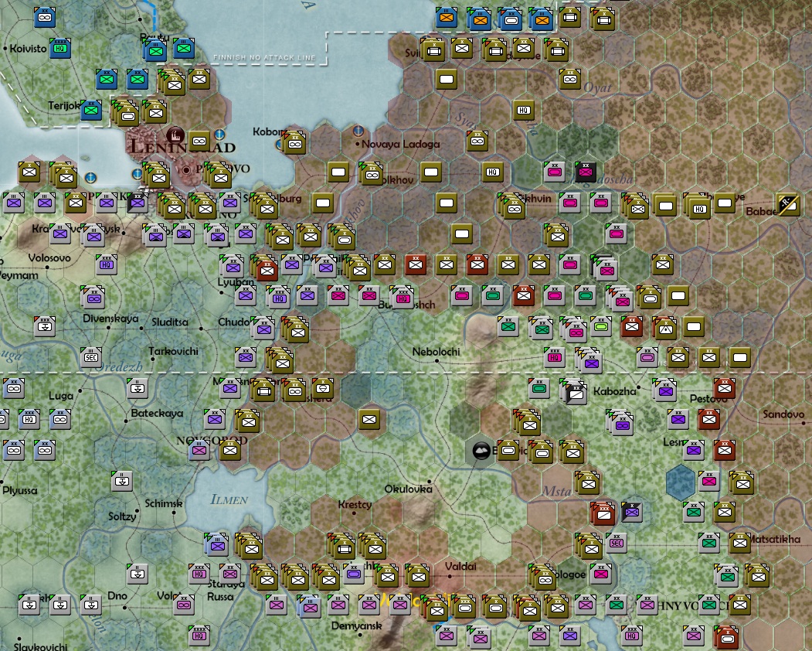This screenshot has width=812, height=651.
Task: Click the Koivisto town label
Action: [28, 49]
